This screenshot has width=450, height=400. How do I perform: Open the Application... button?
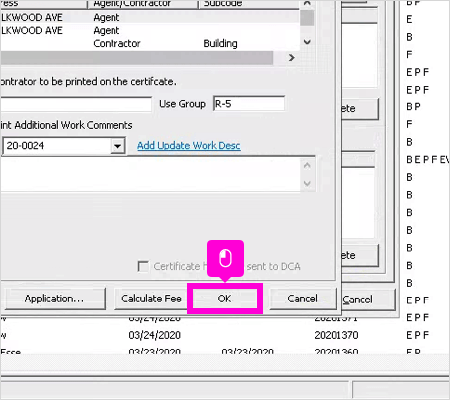click(x=54, y=299)
